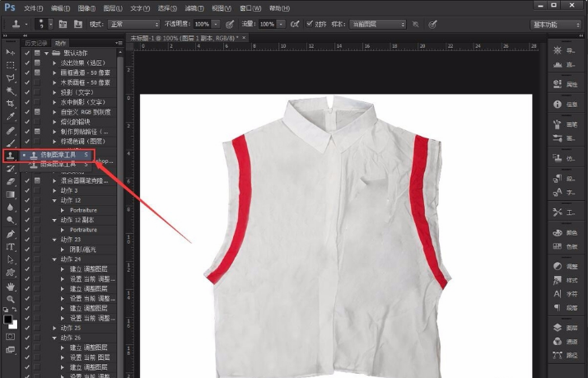Toggle the 对齐 aligned checkbox
The width and height of the screenshot is (588, 378).
click(310, 25)
